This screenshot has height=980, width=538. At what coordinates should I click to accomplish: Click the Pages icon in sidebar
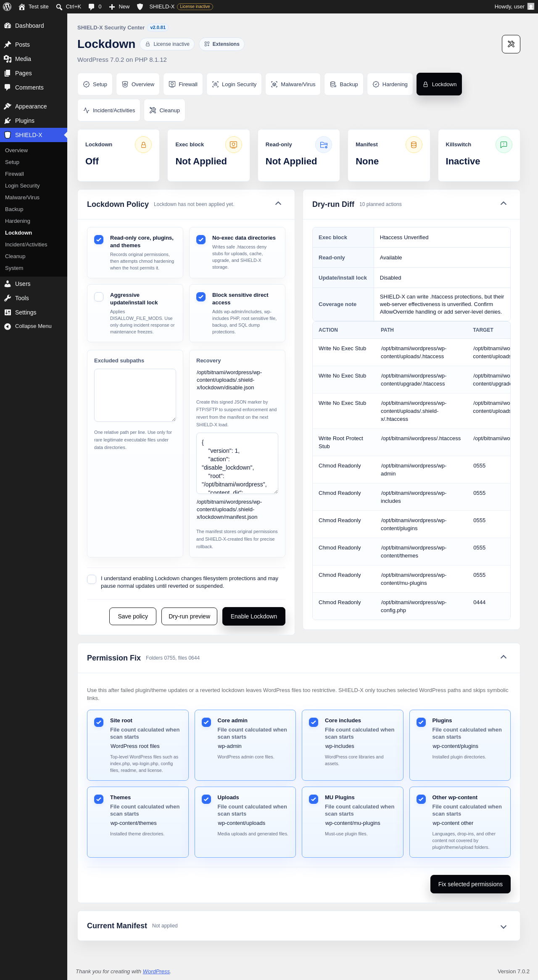tap(8, 73)
